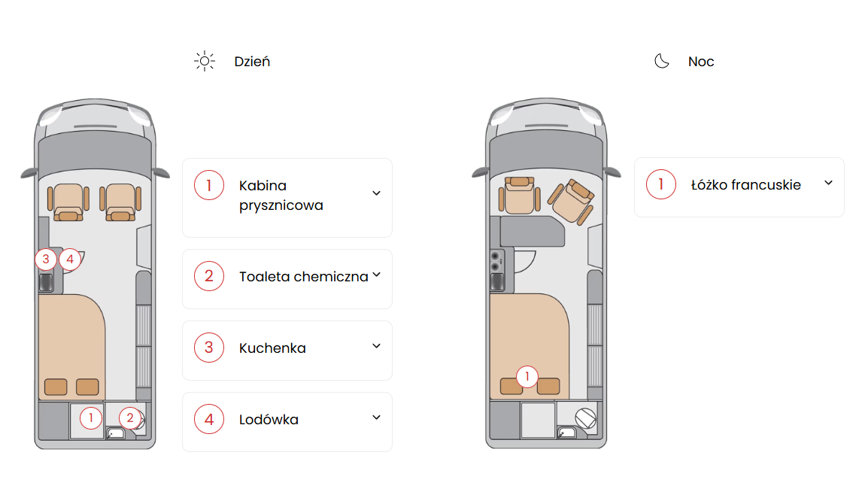Click the number 2 badge beside Toaleta chemiczna
This screenshot has width=862, height=504.
coord(209,276)
